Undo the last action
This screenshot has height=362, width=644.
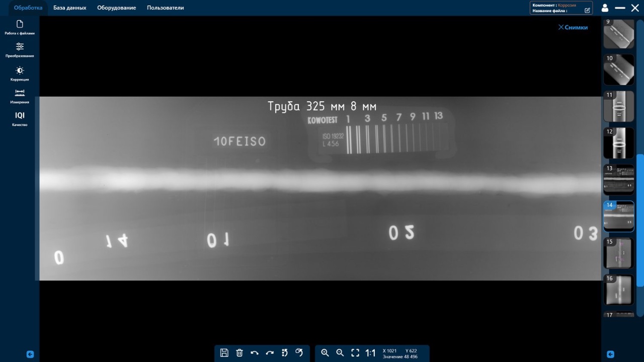pyautogui.click(x=255, y=353)
